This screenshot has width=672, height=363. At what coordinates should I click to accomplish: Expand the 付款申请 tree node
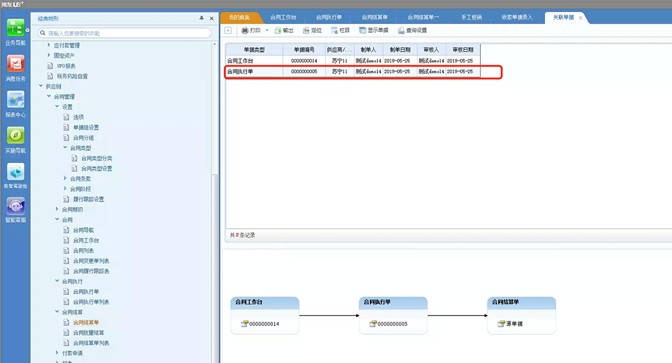57,354
